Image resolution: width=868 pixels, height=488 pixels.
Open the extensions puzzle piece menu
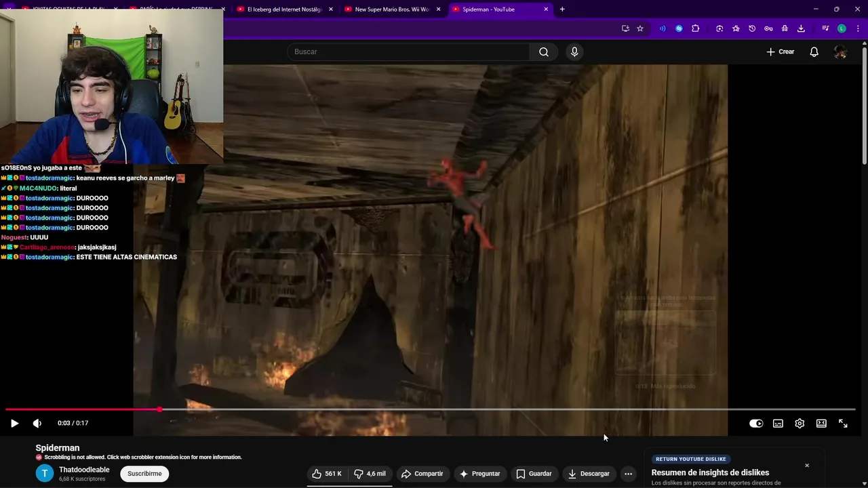pyautogui.click(x=695, y=28)
